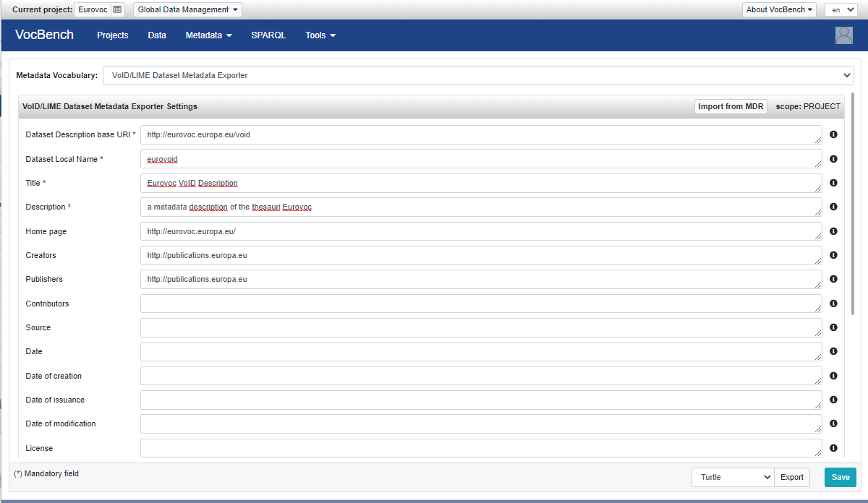The width and height of the screenshot is (868, 503).
Task: Save the exporter settings
Action: pos(841,477)
